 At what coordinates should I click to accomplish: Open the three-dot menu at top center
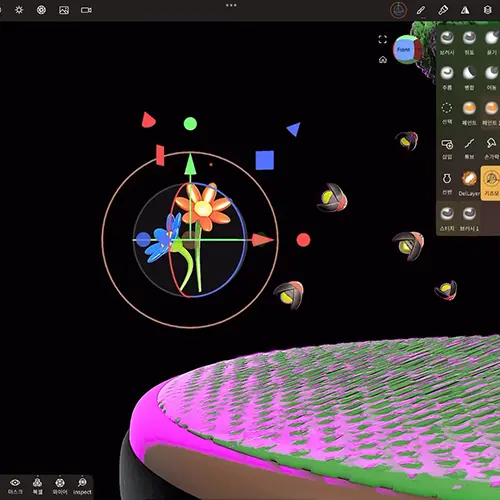click(231, 5)
